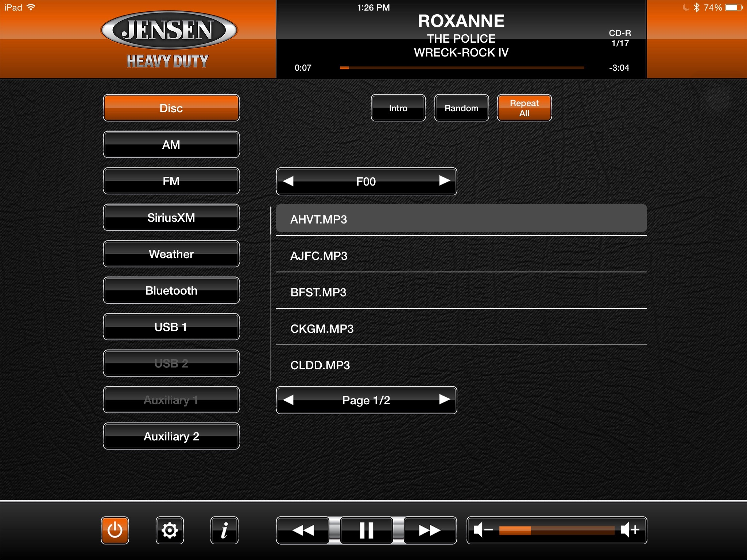Click the remaining time -3:04
The height and width of the screenshot is (560, 747).
[x=619, y=68]
